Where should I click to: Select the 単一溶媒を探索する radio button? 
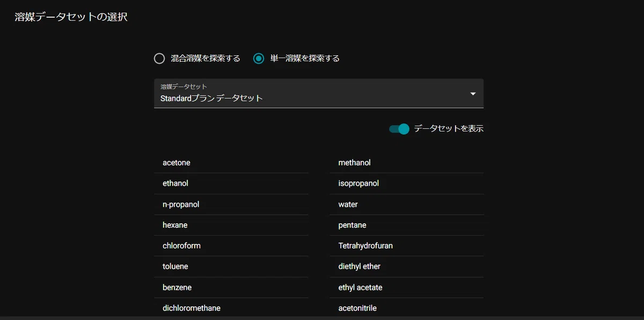pos(259,59)
